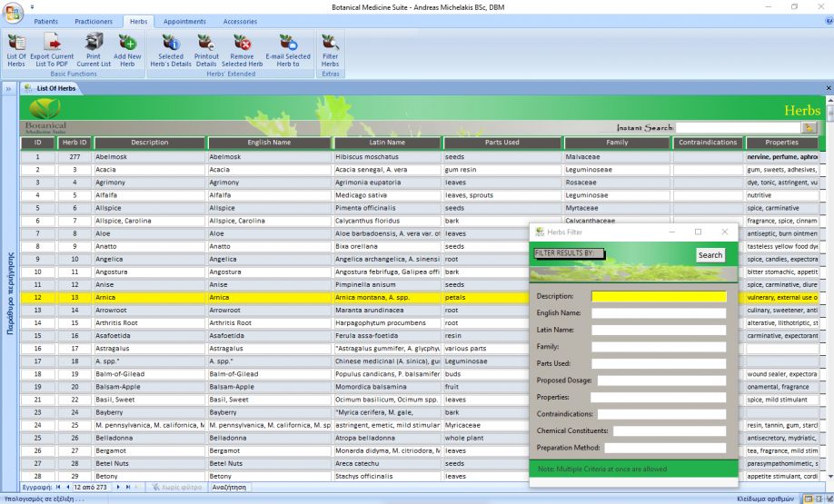The image size is (834, 504).
Task: Click Search in Herbs Filter dialog
Action: coord(710,255)
